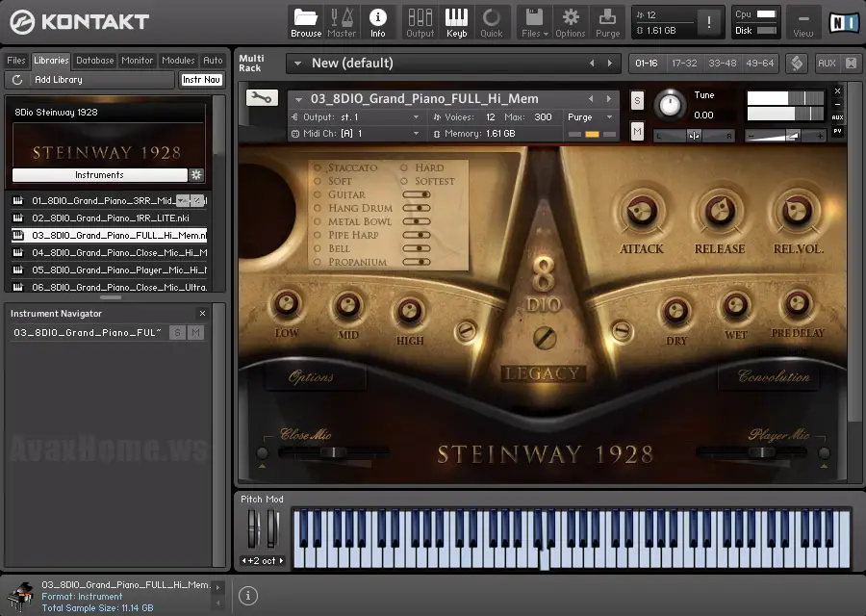Select the Softest radio button
Image resolution: width=866 pixels, height=616 pixels.
pos(404,181)
